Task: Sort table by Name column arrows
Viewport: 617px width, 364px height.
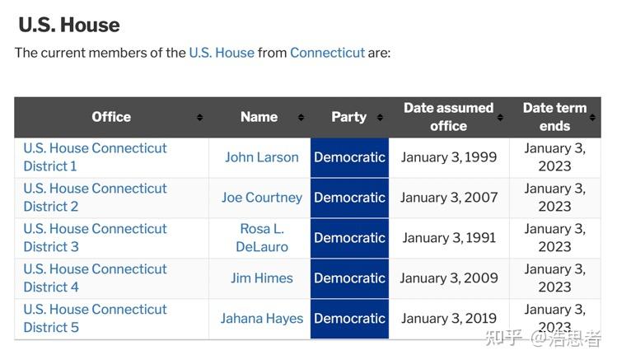Action: [x=301, y=118]
